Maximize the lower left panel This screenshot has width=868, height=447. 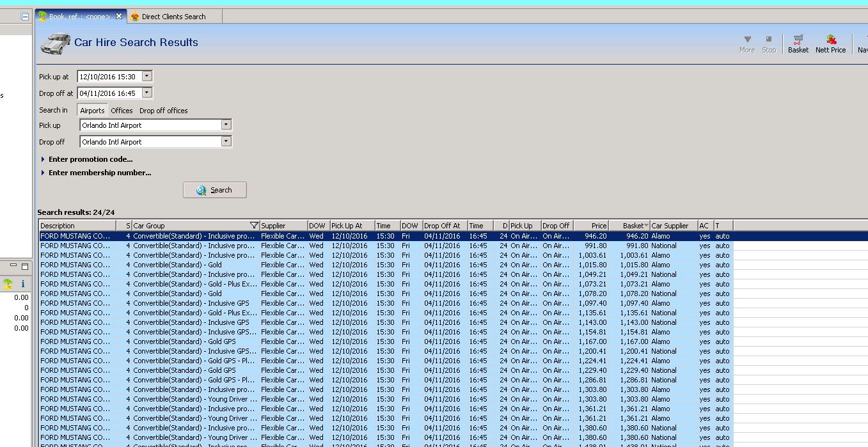(25, 266)
